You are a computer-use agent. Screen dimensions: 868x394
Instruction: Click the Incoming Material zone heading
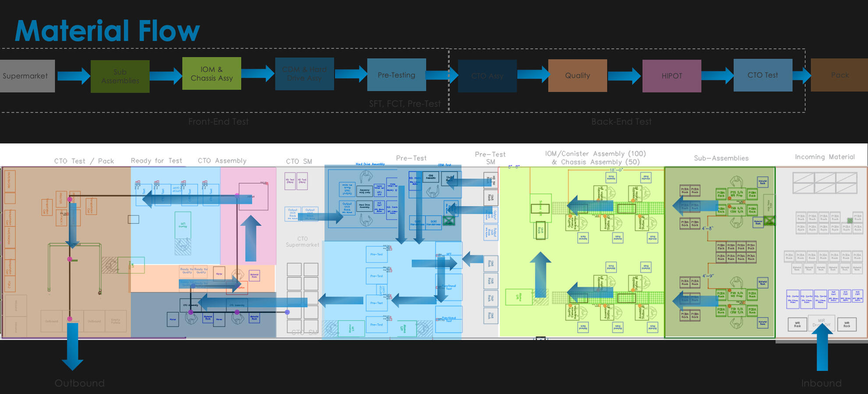[825, 157]
